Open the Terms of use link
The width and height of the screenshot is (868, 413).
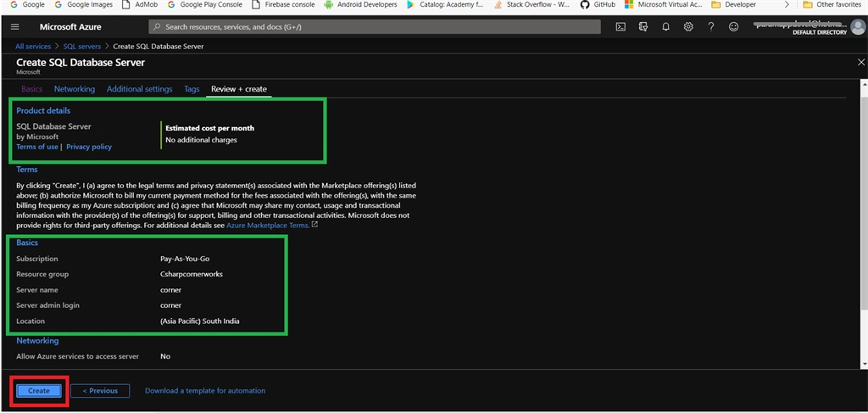(x=37, y=147)
